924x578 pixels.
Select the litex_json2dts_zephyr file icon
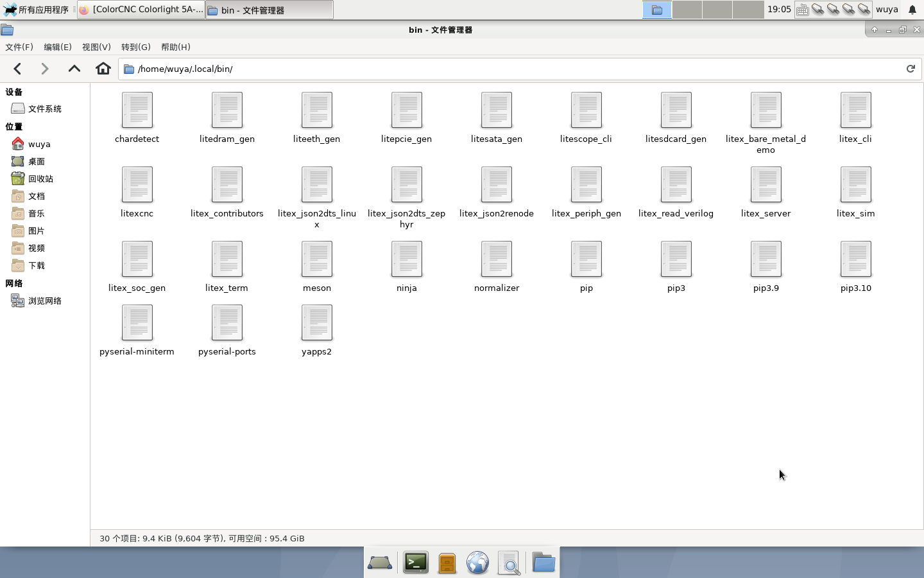coord(407,184)
